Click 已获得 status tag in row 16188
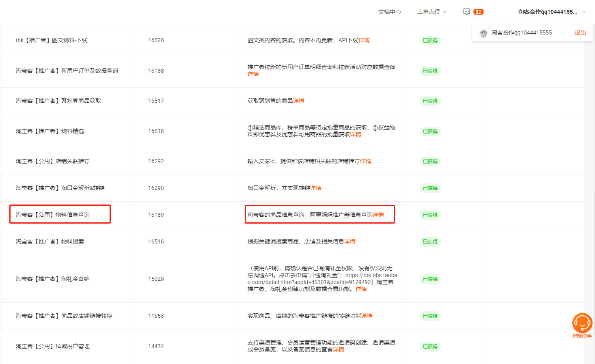The height and width of the screenshot is (364, 595). coord(430,71)
